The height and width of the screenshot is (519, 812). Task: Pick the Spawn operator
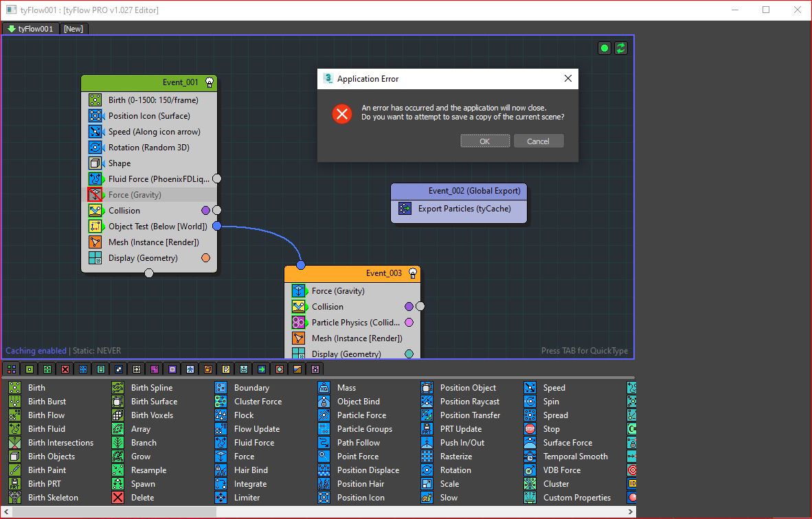tap(133, 484)
